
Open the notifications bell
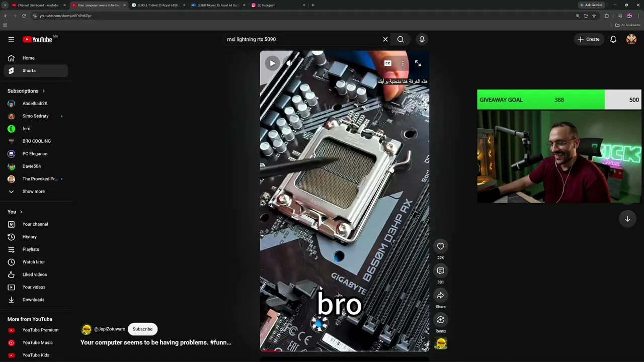tap(613, 39)
